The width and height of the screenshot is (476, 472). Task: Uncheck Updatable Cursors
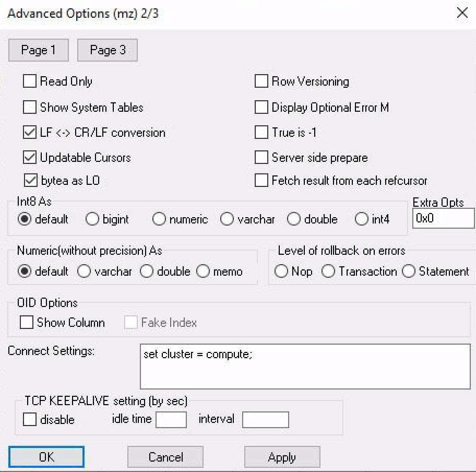(29, 158)
